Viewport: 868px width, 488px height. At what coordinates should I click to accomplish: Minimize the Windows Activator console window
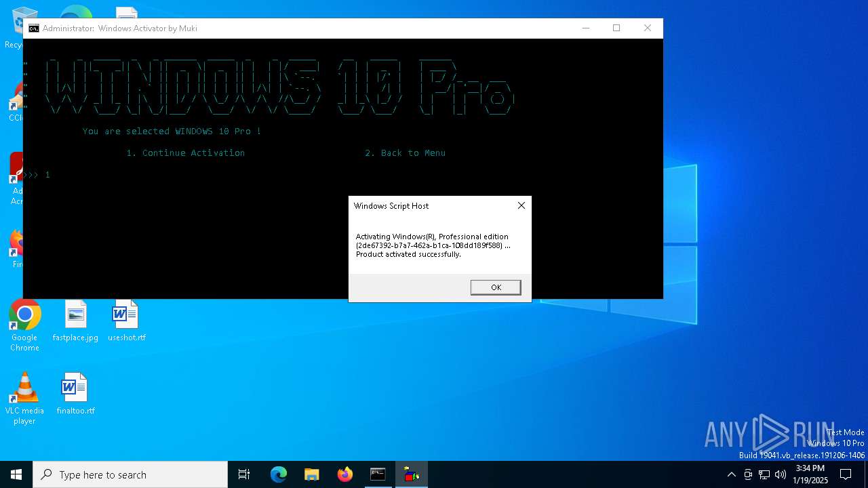pyautogui.click(x=586, y=28)
